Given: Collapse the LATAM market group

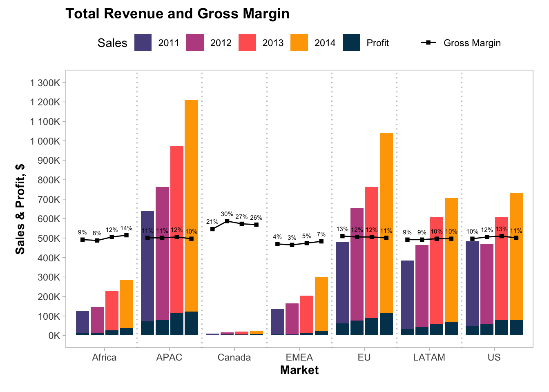Looking at the screenshot, I should tap(429, 356).
